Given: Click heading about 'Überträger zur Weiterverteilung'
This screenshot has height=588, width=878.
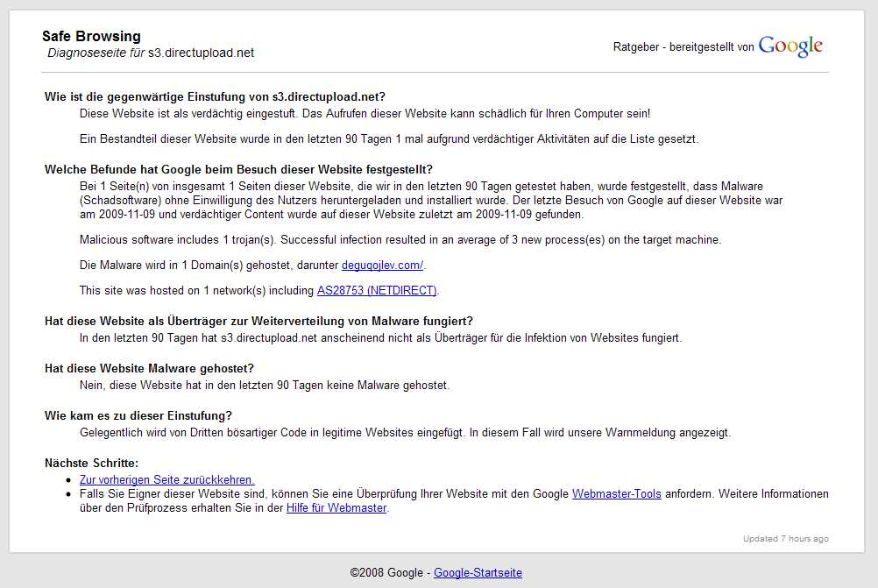Looking at the screenshot, I should coord(258,321).
